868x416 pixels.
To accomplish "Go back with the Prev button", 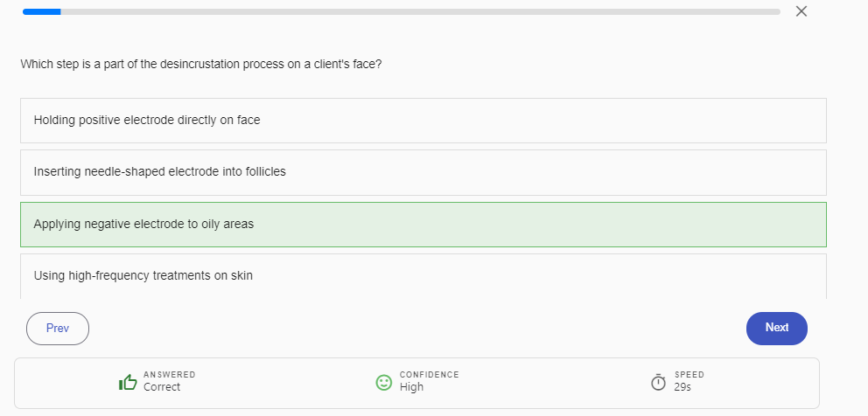I will coord(58,328).
